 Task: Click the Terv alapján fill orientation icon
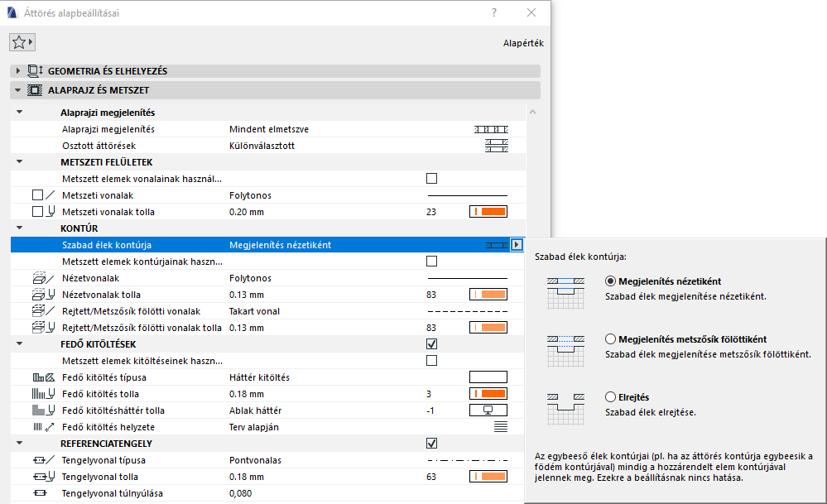pyautogui.click(x=501, y=426)
